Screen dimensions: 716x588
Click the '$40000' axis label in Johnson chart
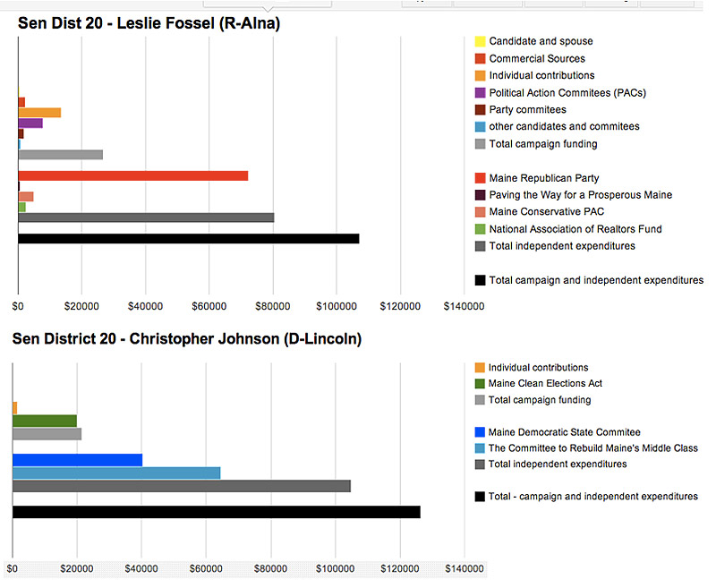point(141,569)
